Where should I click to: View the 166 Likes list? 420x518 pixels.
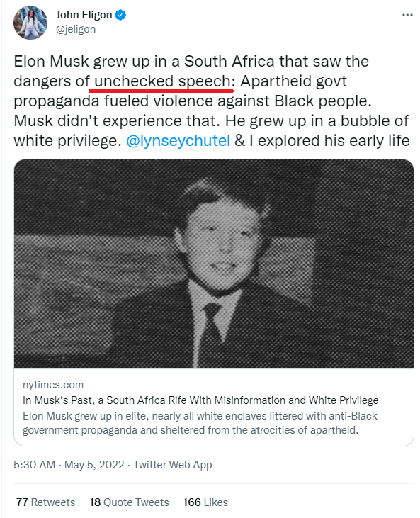coord(205,502)
